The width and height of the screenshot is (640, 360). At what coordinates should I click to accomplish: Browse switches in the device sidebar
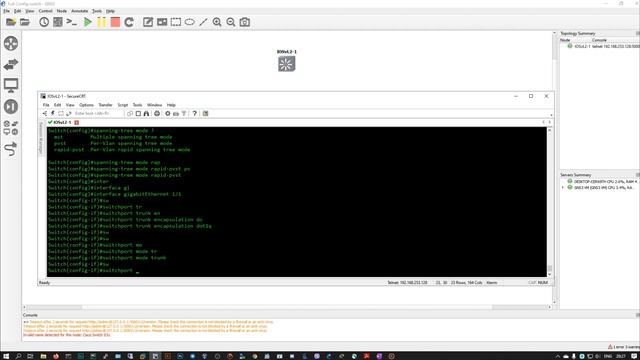(x=11, y=64)
